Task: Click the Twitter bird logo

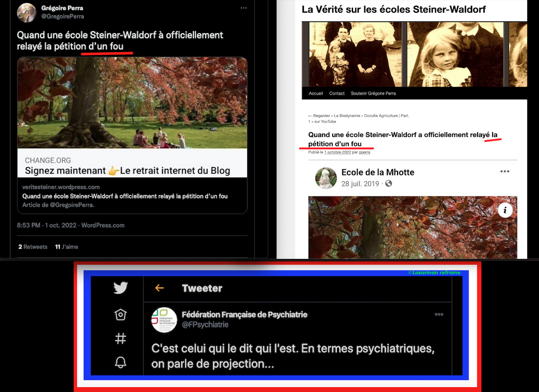Action: point(120,288)
